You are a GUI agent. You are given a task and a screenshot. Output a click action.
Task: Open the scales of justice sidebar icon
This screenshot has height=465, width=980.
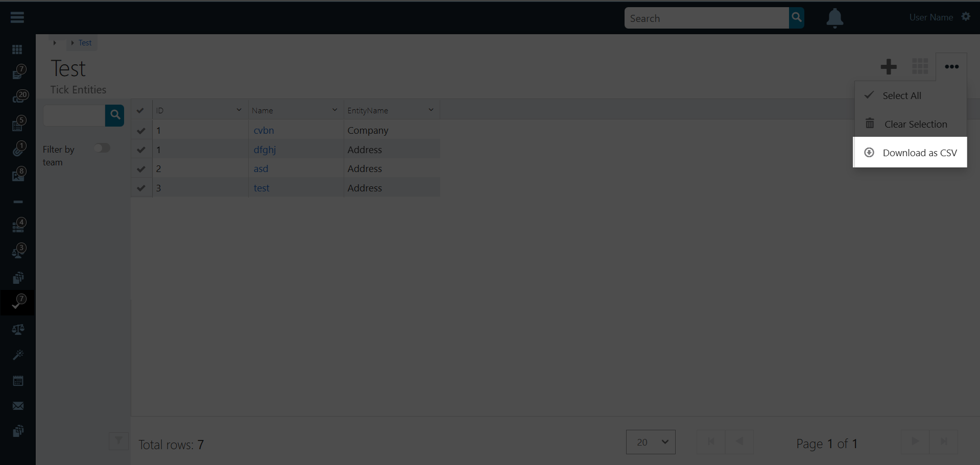[x=18, y=329]
